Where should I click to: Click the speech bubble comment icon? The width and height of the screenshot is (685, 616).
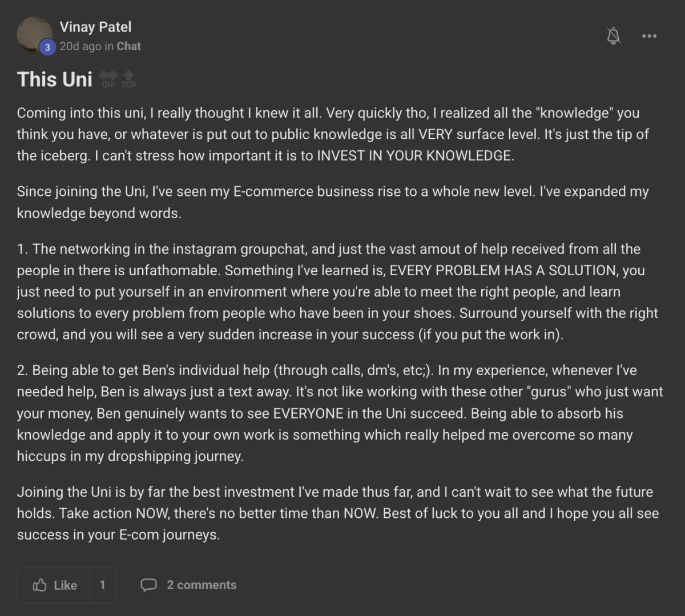tap(148, 585)
